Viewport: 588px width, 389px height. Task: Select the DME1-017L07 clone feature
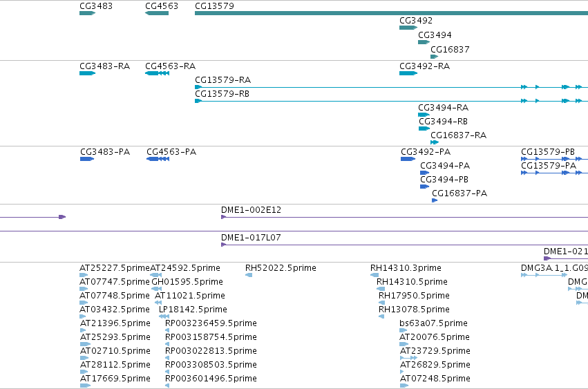[405, 245]
